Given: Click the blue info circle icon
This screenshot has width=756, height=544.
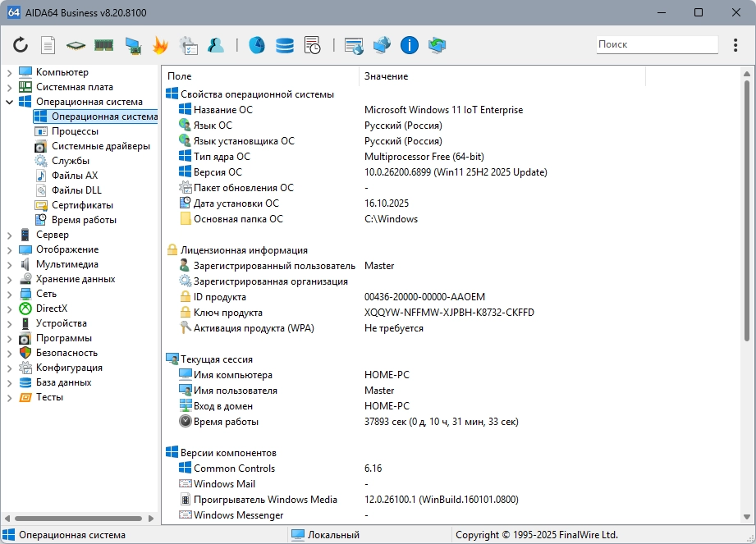Looking at the screenshot, I should tap(409, 45).
